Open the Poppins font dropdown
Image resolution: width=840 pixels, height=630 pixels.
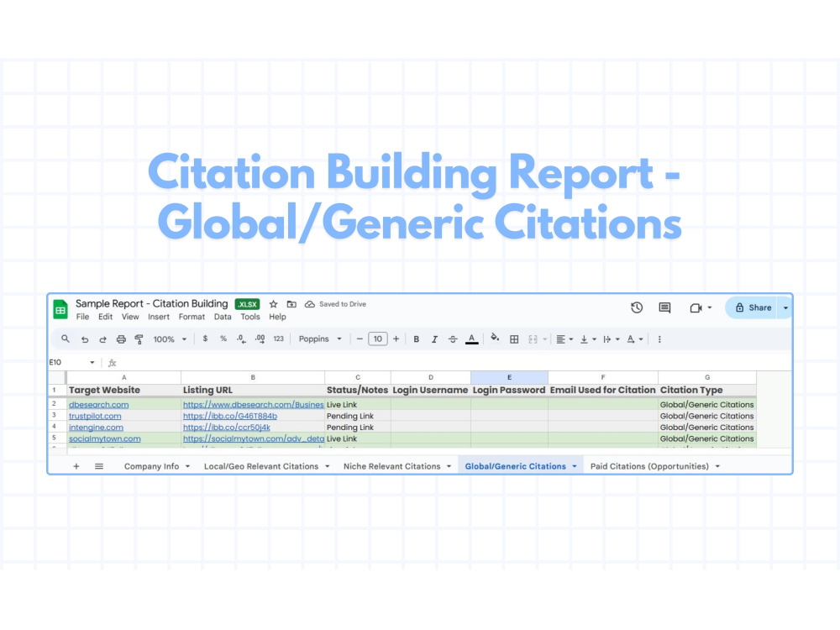(x=320, y=339)
